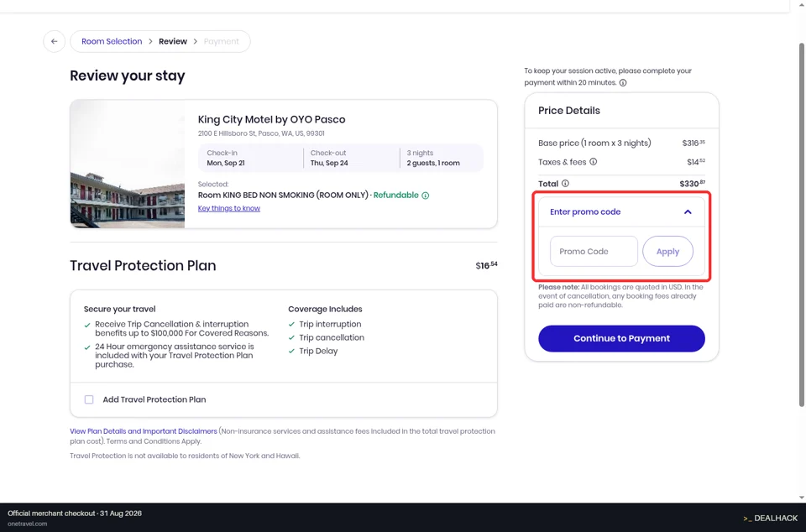Viewport: 806px width, 532px height.
Task: Open View Plan Details and Important Disclaimers
Action: (144, 431)
